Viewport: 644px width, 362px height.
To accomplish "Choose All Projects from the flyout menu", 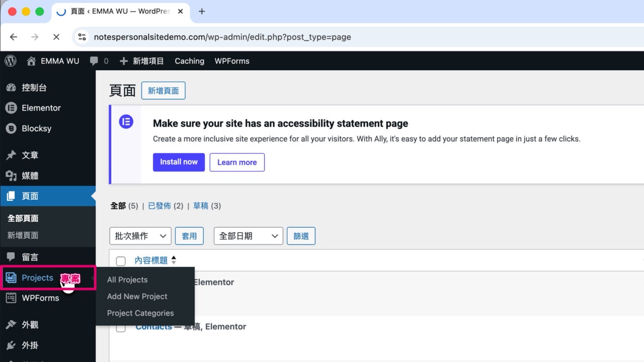I will (x=127, y=280).
